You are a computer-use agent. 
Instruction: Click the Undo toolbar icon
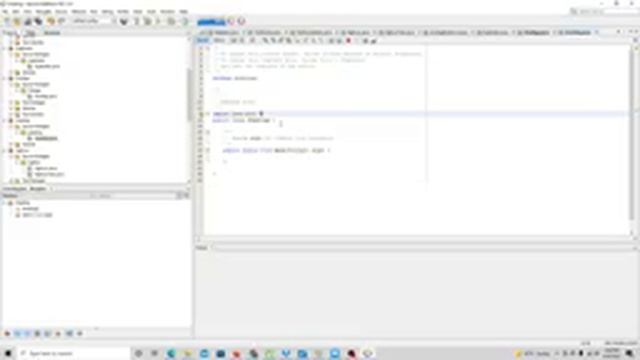coord(51,21)
